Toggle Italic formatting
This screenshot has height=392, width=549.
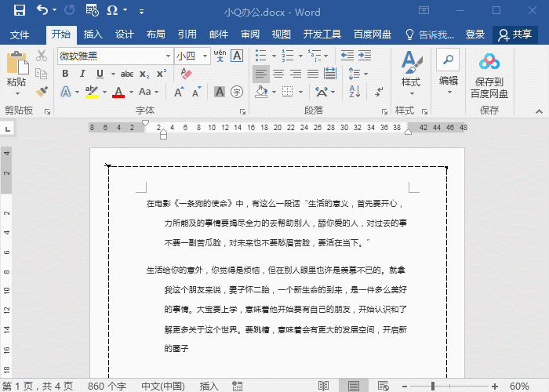[x=83, y=74]
